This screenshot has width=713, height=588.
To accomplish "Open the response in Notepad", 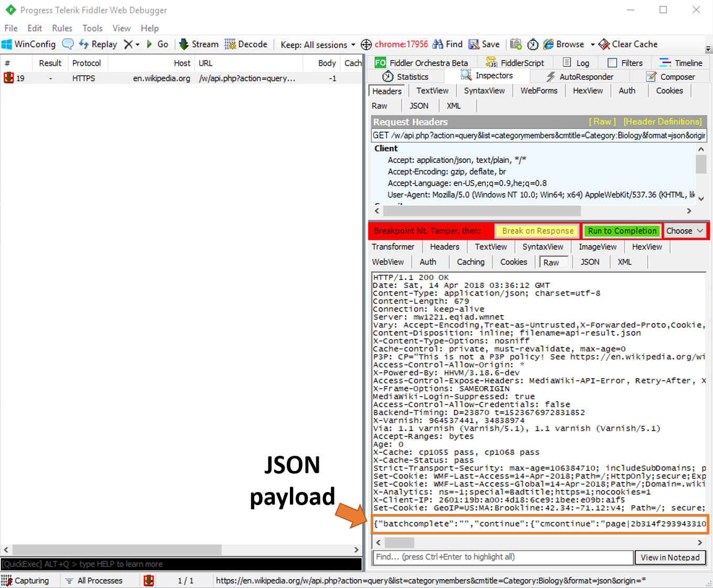I will pyautogui.click(x=670, y=557).
